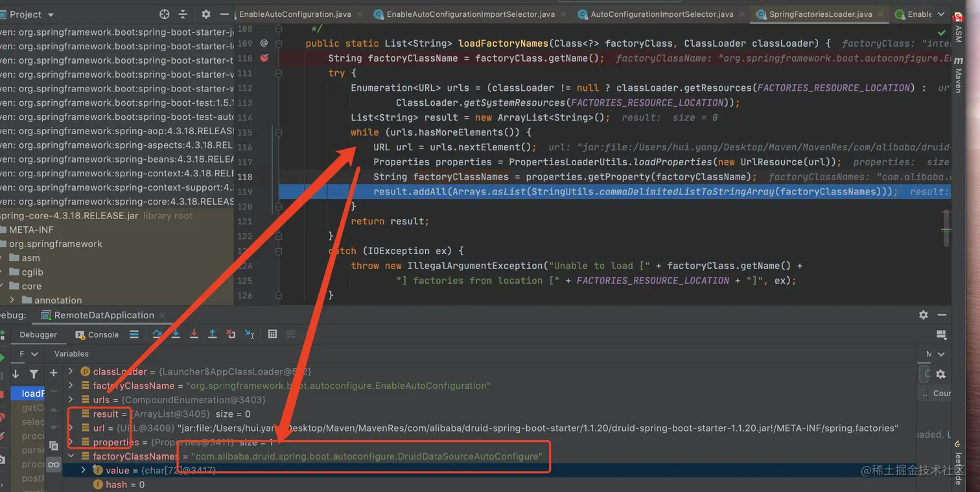Screen dimensions: 980x492
Task: Select the asm folder in tree
Action: [30, 258]
